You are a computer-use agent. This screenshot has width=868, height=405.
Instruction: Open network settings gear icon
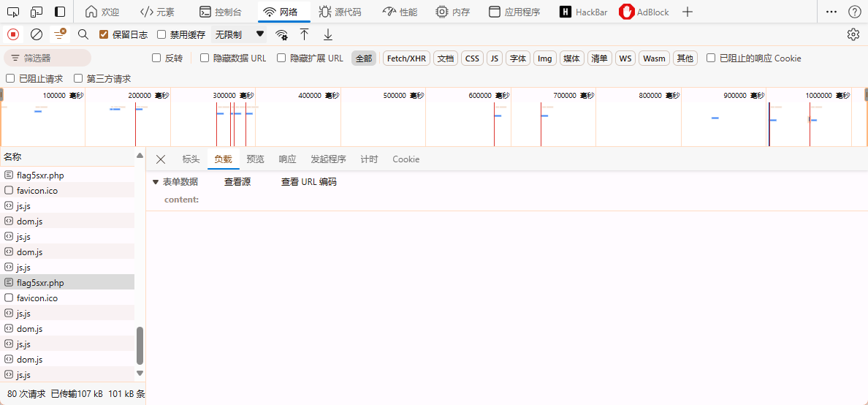(x=853, y=34)
